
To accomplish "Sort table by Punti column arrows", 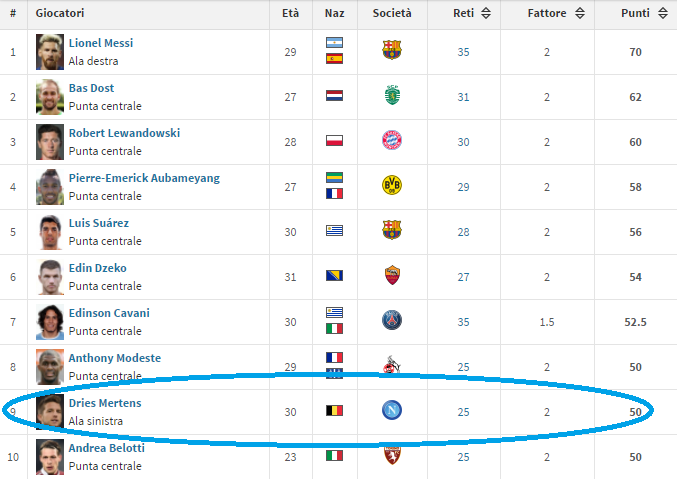I will (663, 13).
